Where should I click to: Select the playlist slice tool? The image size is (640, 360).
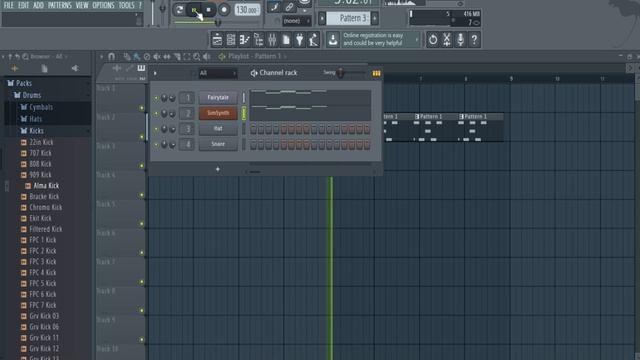(177, 57)
